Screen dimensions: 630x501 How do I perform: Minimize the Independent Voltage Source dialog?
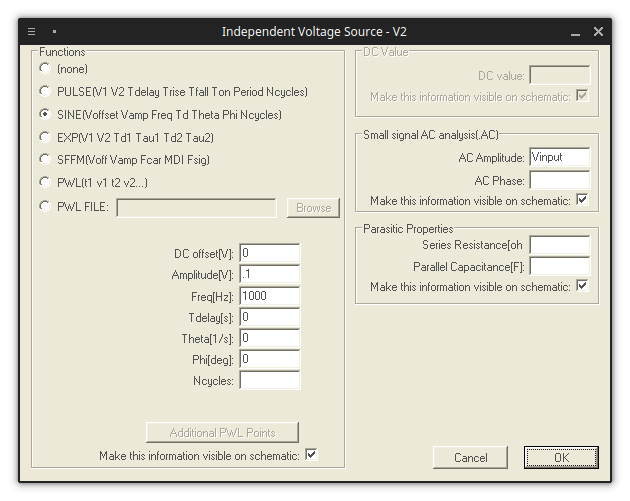(575, 32)
